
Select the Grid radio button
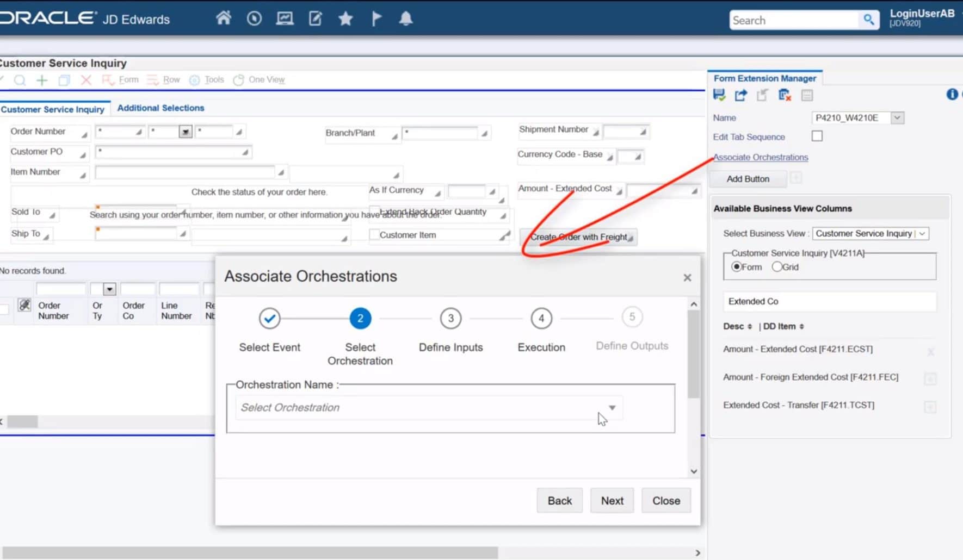(777, 266)
